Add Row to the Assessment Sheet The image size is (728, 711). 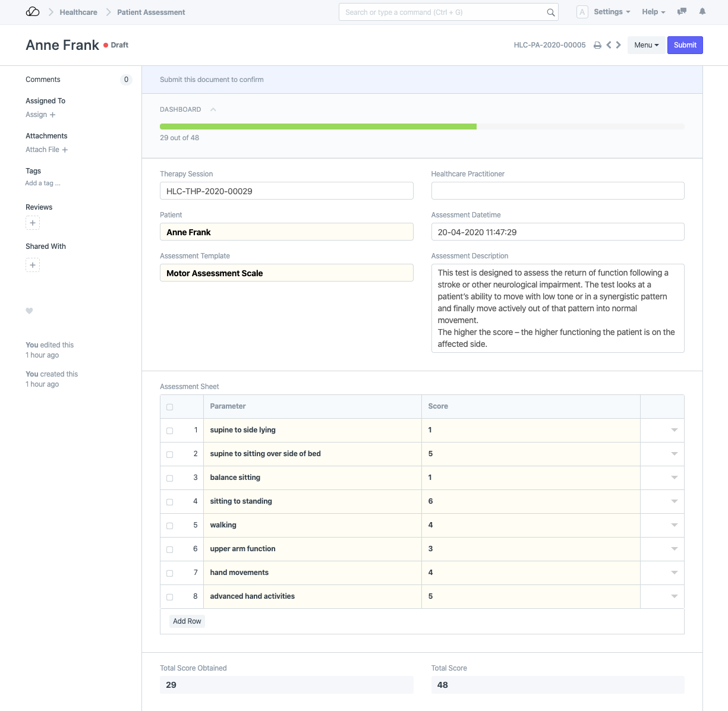[x=187, y=621]
